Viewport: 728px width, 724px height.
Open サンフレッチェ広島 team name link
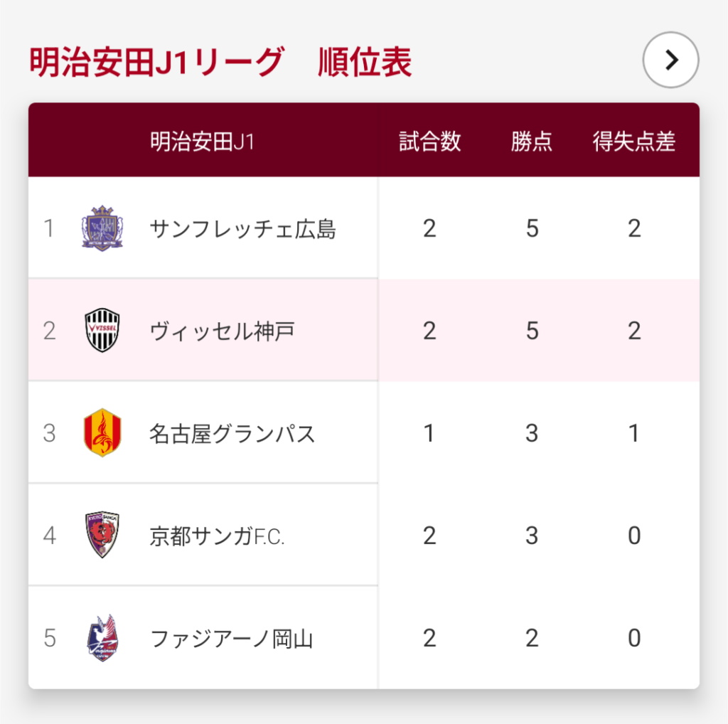coord(242,229)
